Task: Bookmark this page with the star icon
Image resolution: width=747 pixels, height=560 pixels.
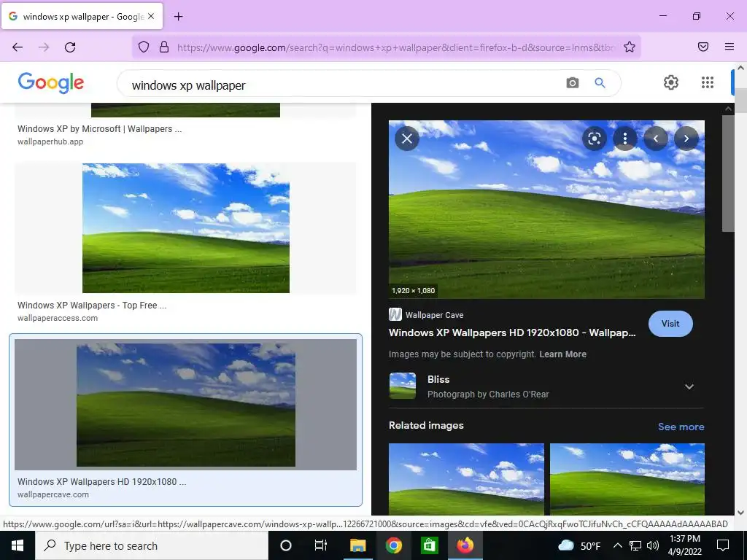Action: (630, 47)
